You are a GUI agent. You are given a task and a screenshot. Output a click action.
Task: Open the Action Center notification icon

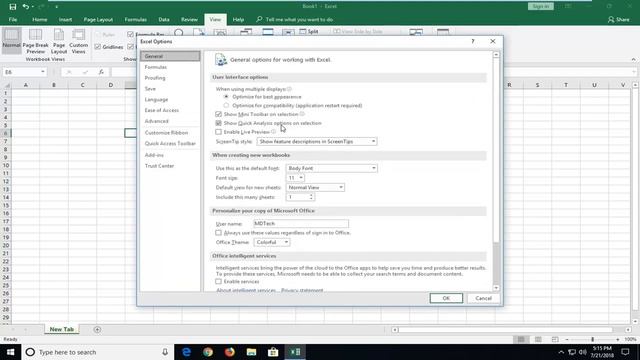[625, 352]
